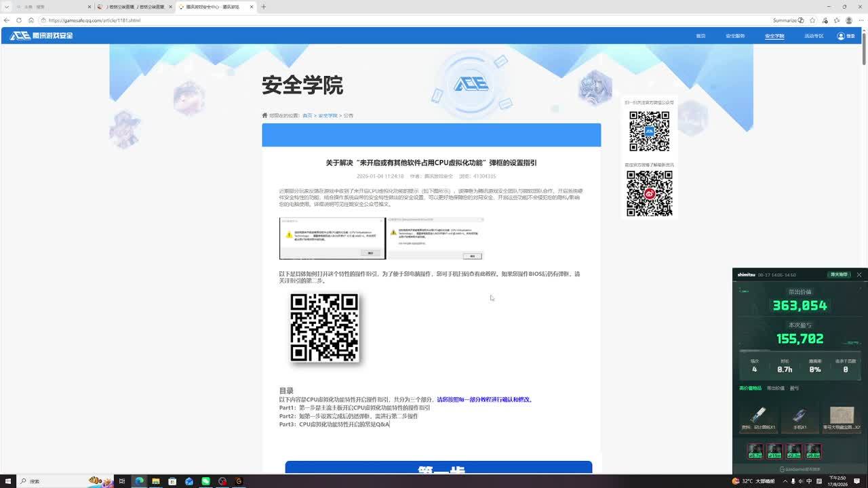Click the Part3 常见Q&A line

334,424
